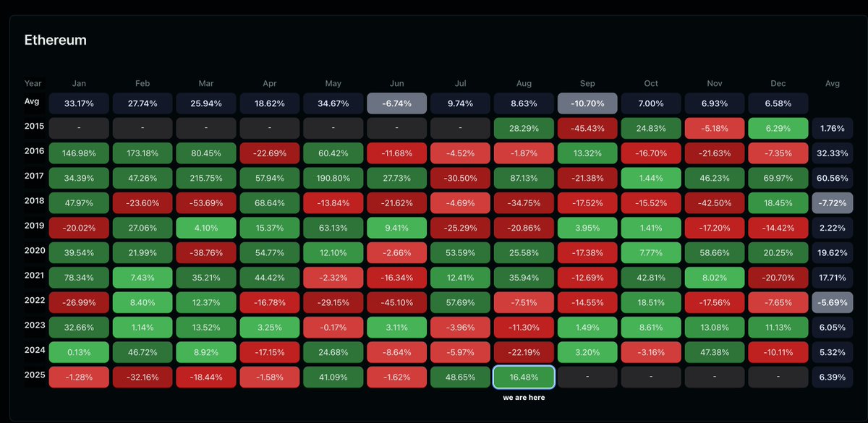Select the Jan column header
The height and width of the screenshot is (423, 868).
pos(79,84)
